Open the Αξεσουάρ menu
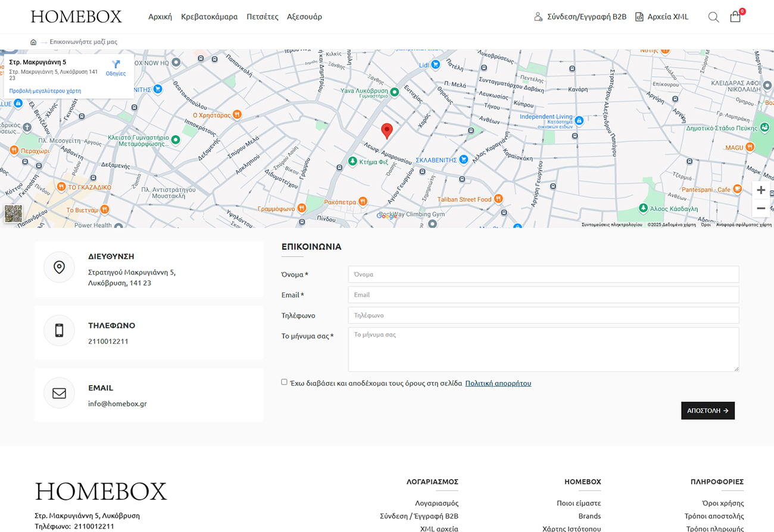The image size is (774, 532). pyautogui.click(x=304, y=17)
